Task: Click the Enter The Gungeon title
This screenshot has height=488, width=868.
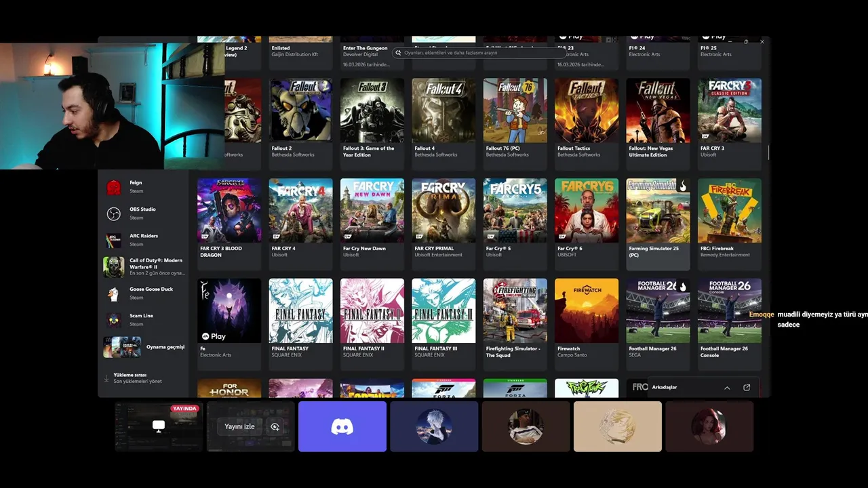Action: (366, 48)
